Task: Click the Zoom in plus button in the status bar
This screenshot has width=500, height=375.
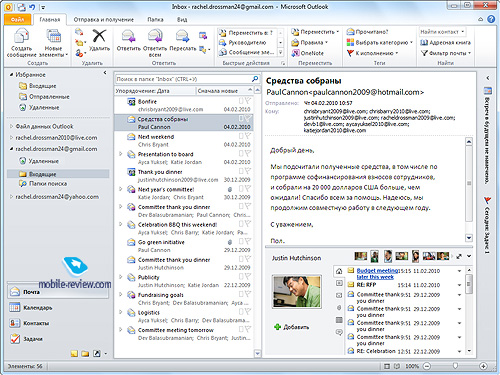Action: click(x=483, y=366)
